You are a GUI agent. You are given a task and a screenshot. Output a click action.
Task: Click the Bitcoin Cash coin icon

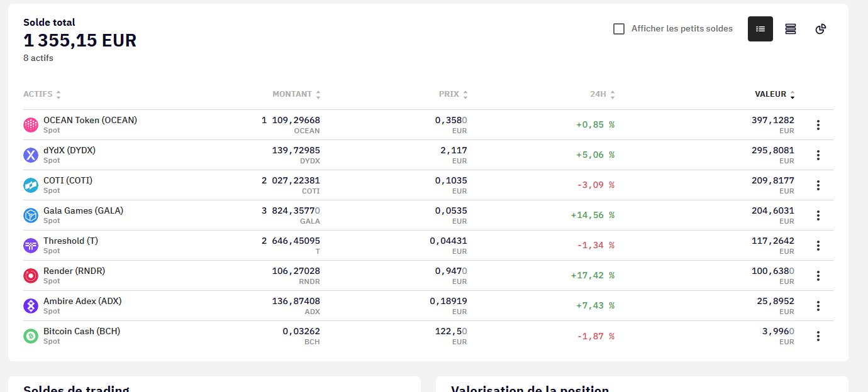click(x=31, y=336)
